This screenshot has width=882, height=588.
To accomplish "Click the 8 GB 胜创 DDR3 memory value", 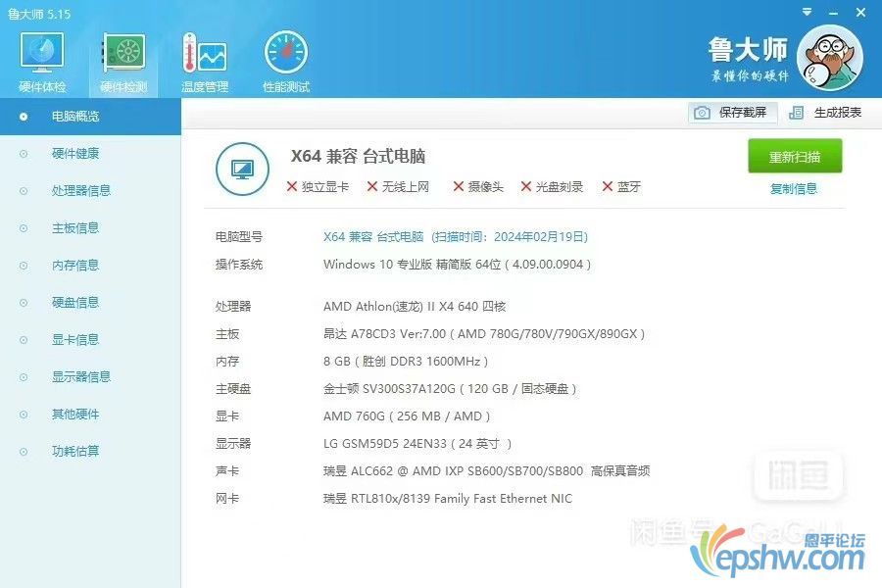I will 406,362.
